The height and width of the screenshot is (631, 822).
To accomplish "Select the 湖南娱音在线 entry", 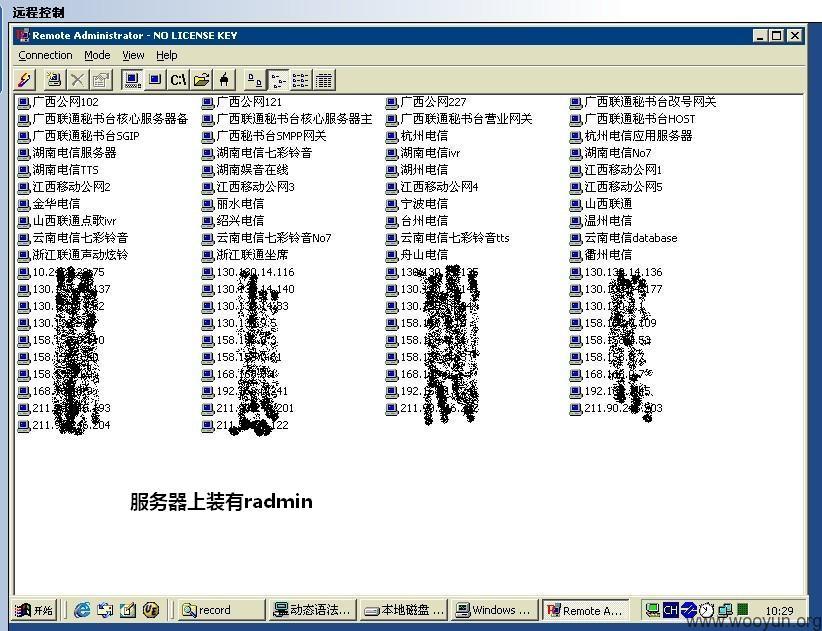I will point(245,170).
